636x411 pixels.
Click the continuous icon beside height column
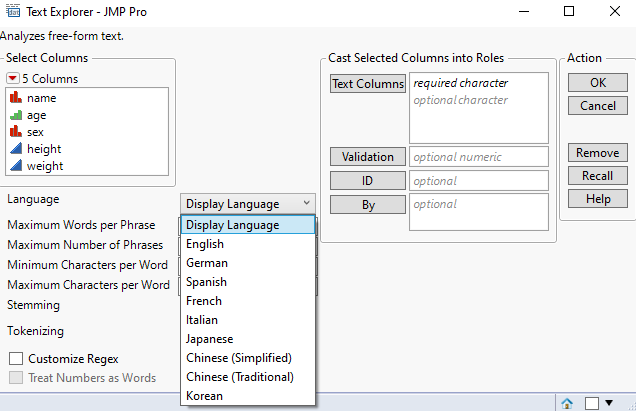15,149
